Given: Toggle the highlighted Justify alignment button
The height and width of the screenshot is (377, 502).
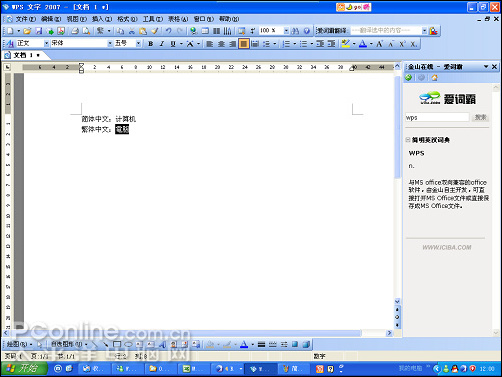Looking at the screenshot, I should click(x=244, y=44).
